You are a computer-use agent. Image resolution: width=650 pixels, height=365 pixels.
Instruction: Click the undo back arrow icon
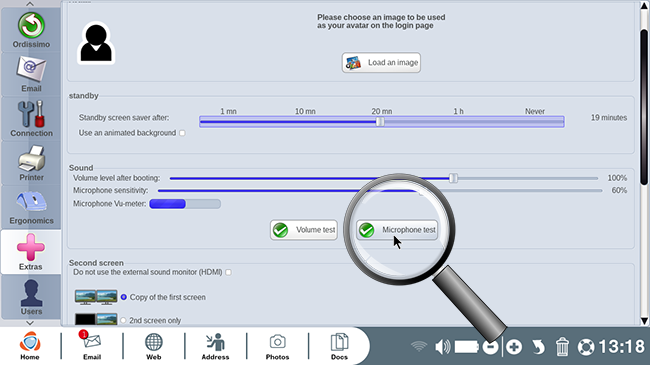click(538, 347)
